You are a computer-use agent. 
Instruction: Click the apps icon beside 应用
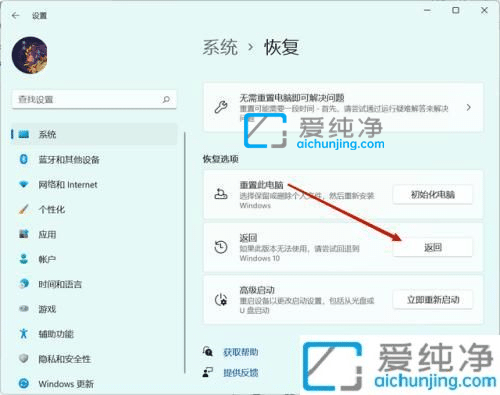[24, 234]
